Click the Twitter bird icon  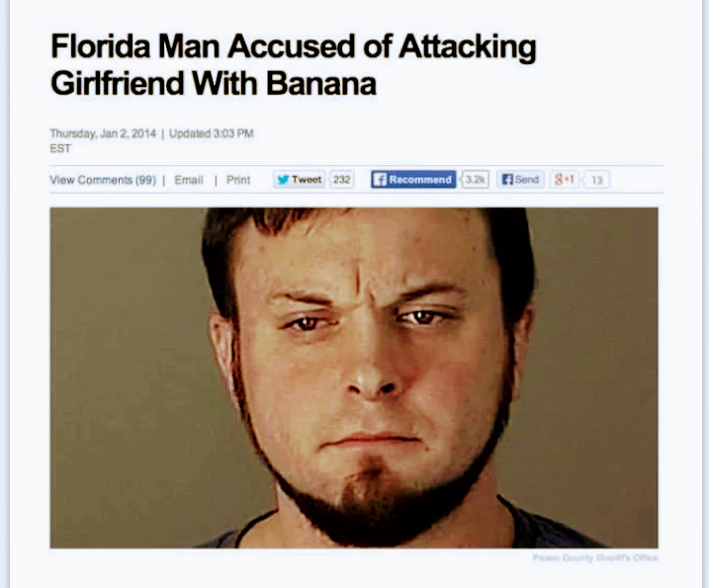283,180
